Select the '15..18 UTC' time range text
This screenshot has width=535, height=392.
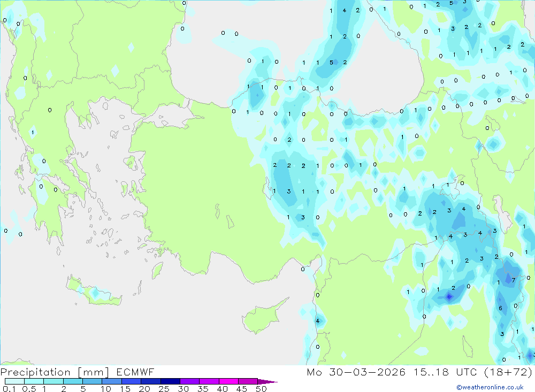446,372
